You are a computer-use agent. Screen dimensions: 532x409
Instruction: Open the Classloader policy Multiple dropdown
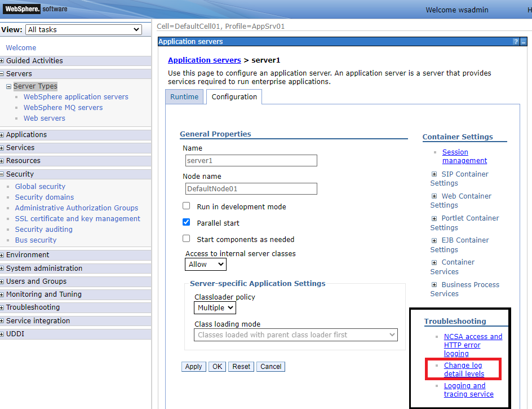pyautogui.click(x=215, y=308)
